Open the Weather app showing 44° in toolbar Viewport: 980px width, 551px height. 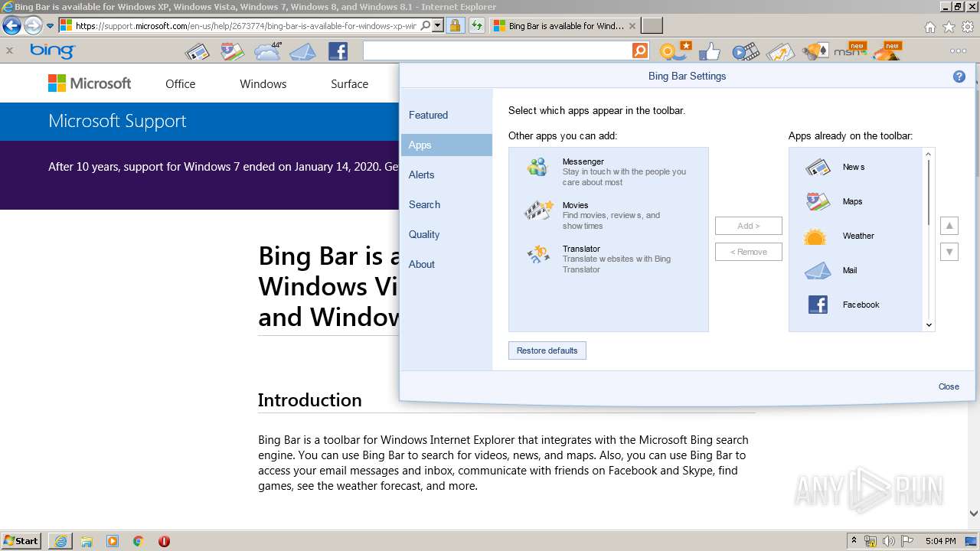pyautogui.click(x=268, y=51)
